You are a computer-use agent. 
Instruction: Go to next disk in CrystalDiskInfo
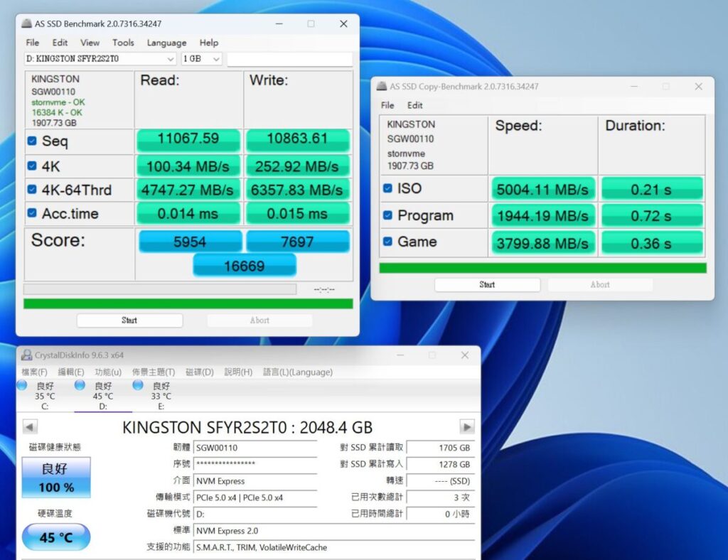point(466,427)
